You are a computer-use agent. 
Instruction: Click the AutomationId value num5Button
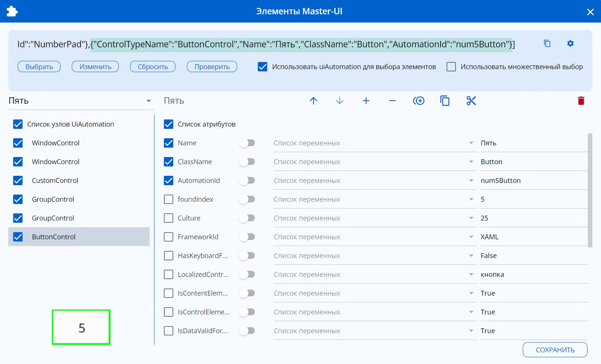pyautogui.click(x=534, y=181)
